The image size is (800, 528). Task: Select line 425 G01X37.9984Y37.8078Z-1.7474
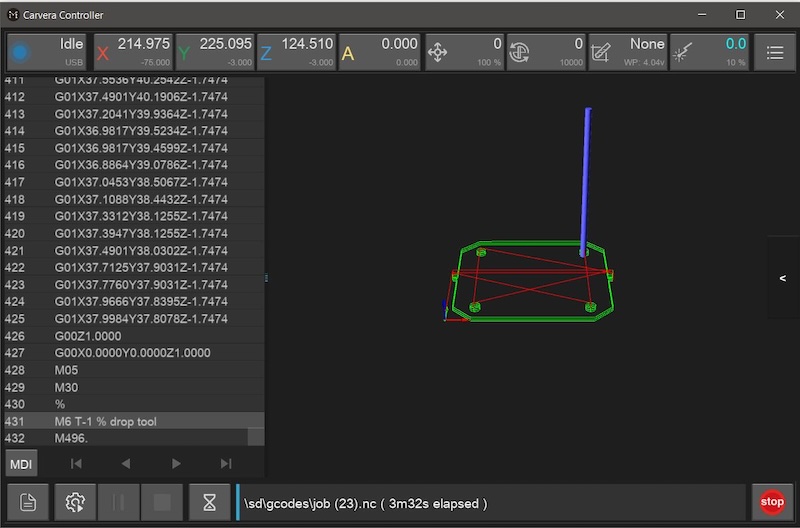[134, 318]
